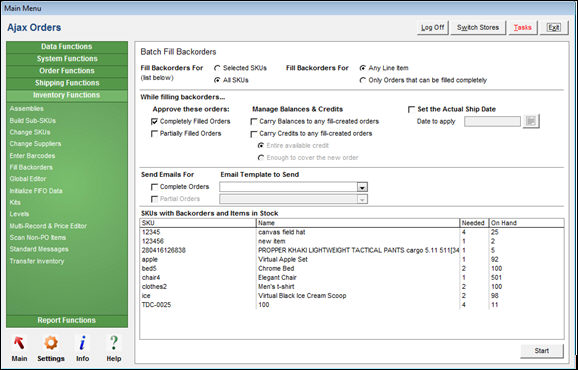The height and width of the screenshot is (370, 578).
Task: Sort by the Needed column header
Action: coord(474,223)
